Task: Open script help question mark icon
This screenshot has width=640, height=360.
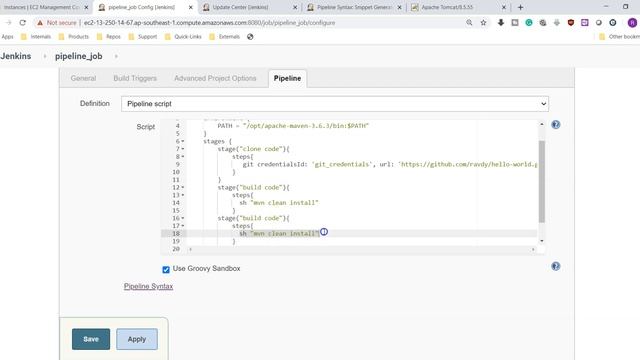Action: pyautogui.click(x=556, y=124)
